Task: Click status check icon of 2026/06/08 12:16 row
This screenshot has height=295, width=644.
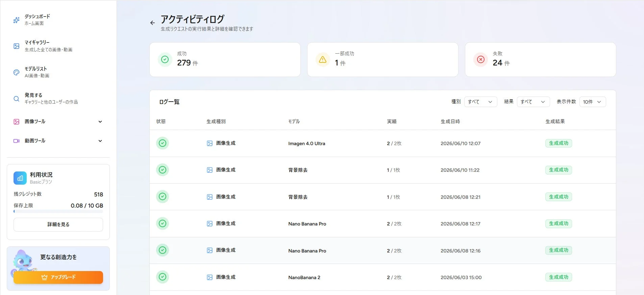Action: click(163, 250)
